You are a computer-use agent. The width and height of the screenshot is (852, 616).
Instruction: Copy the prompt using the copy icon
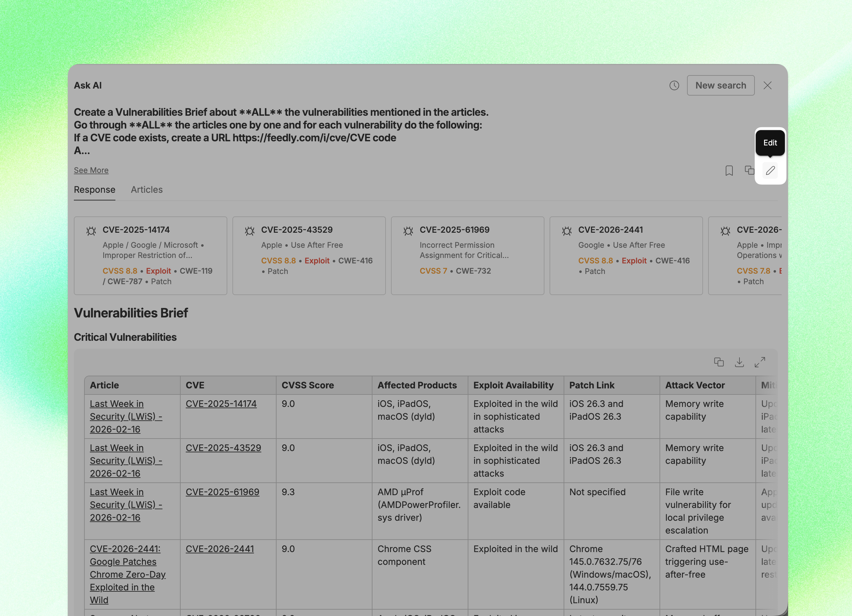[x=749, y=170]
